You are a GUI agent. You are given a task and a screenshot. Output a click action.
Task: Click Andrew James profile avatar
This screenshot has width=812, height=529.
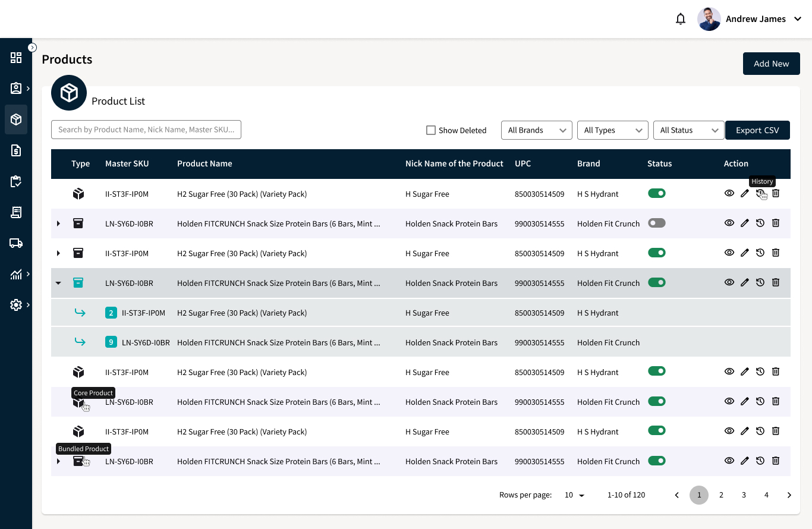[x=709, y=19]
